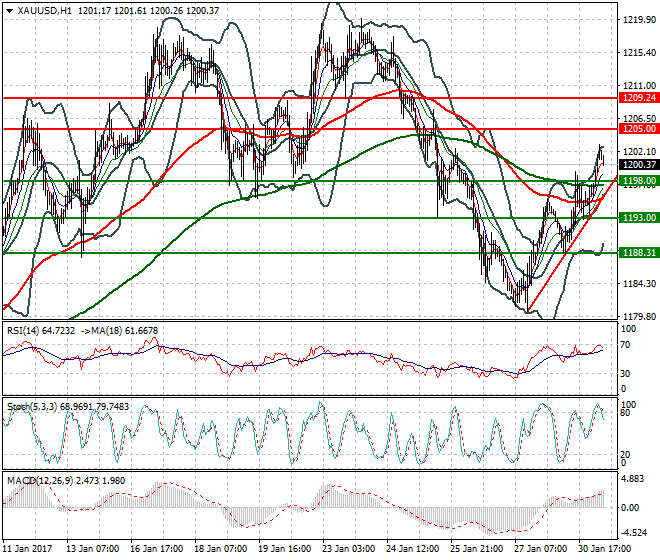The height and width of the screenshot is (560, 660).
Task: Click the RSI scale level 30
Action: point(625,373)
